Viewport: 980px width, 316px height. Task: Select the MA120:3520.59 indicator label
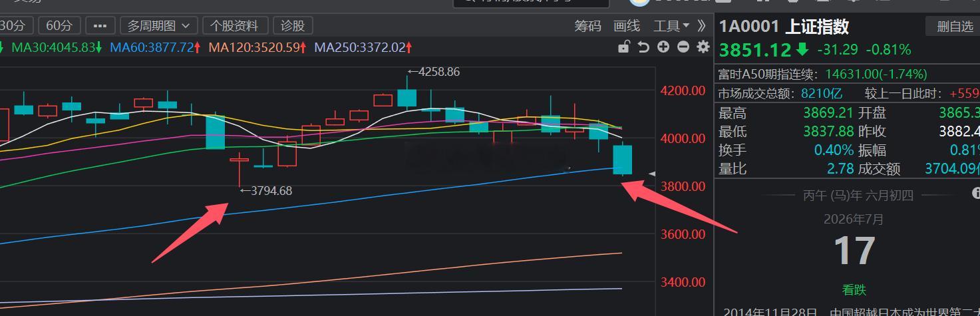[x=257, y=47]
